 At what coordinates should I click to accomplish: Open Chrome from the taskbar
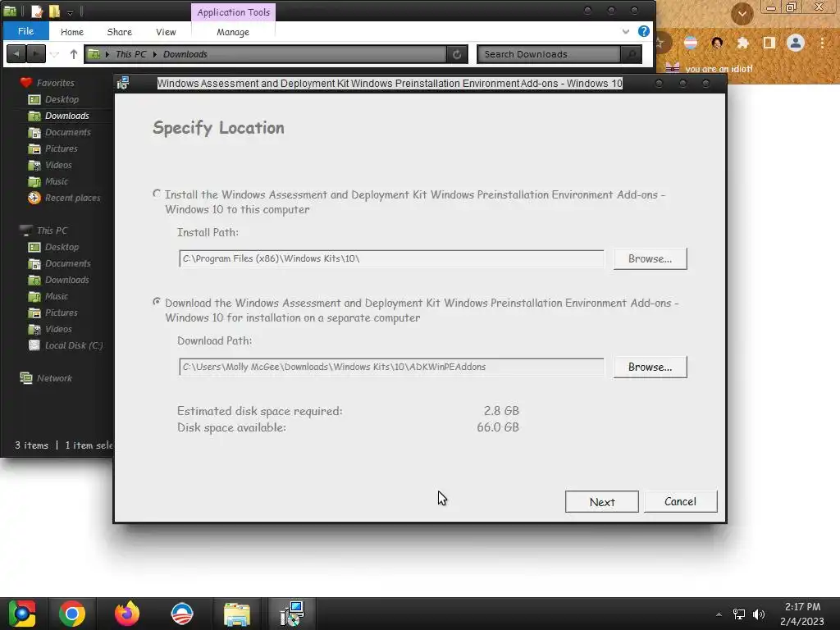(72, 614)
